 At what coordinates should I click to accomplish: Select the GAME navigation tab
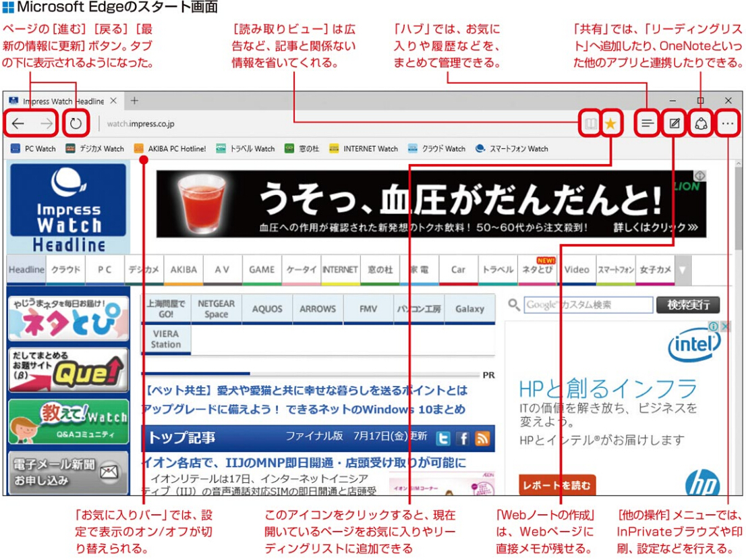click(x=262, y=270)
